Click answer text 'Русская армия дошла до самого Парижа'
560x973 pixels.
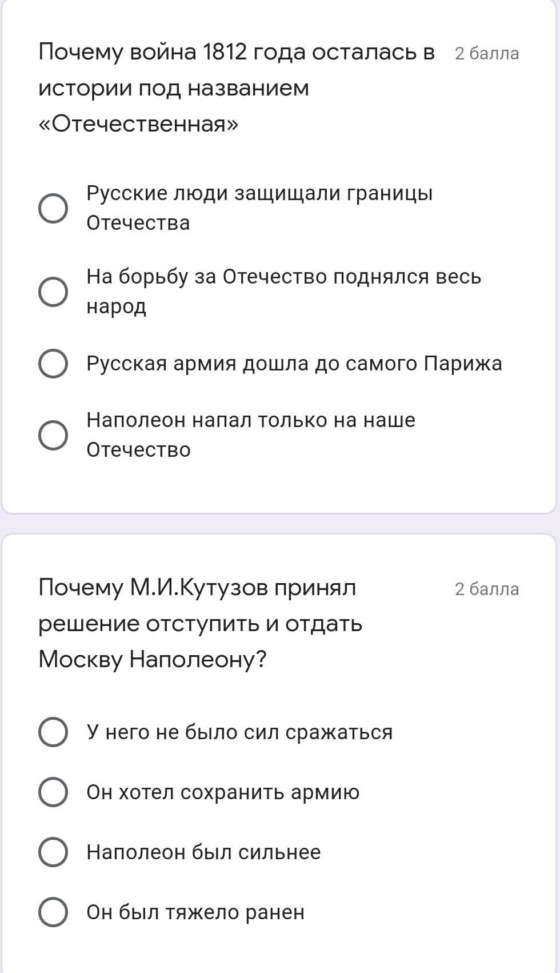click(x=294, y=364)
